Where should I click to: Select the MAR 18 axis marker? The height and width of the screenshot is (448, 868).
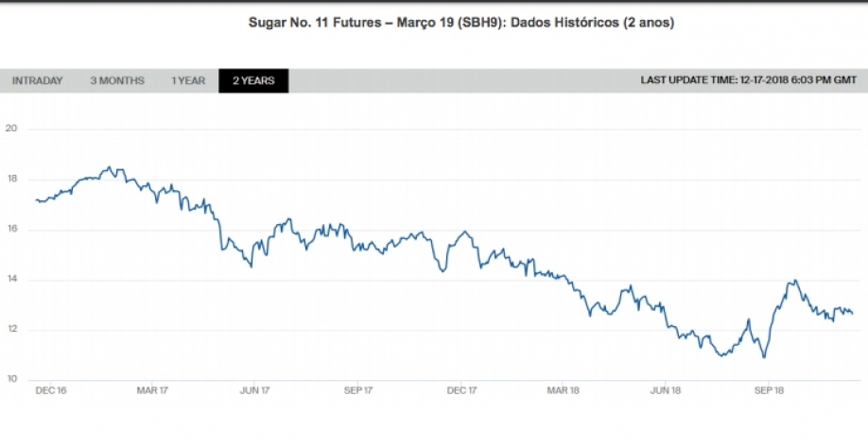(563, 389)
